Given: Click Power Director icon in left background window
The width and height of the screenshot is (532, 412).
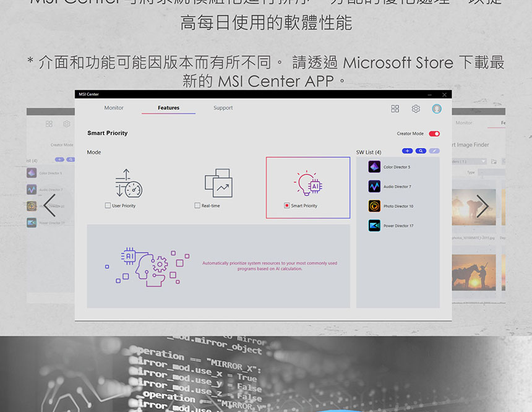Looking at the screenshot, I should pos(32,223).
